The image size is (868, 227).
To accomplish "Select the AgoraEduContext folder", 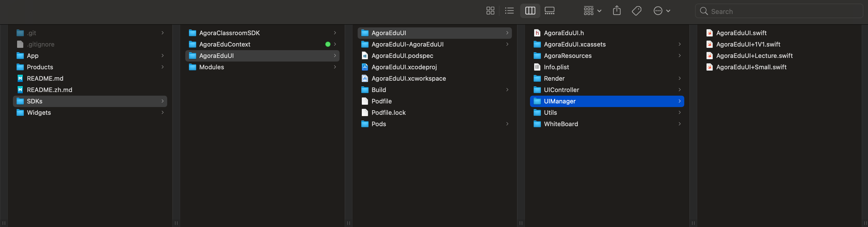I will click(x=262, y=44).
